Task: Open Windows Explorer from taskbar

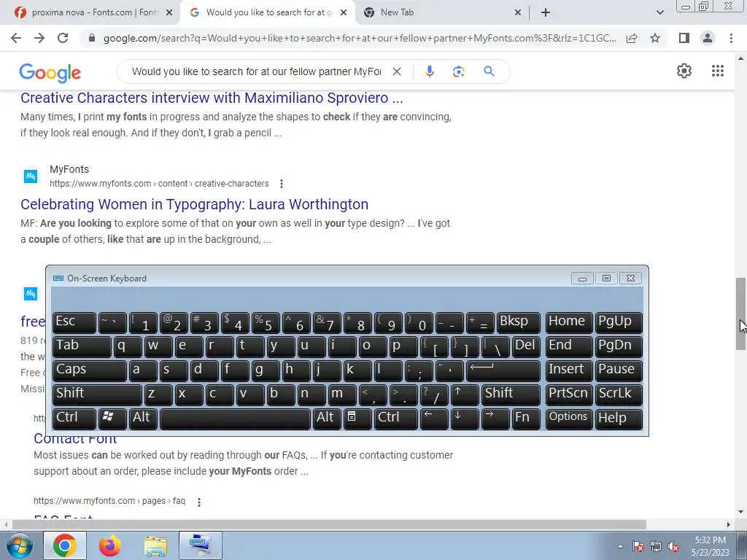Action: pos(155,545)
